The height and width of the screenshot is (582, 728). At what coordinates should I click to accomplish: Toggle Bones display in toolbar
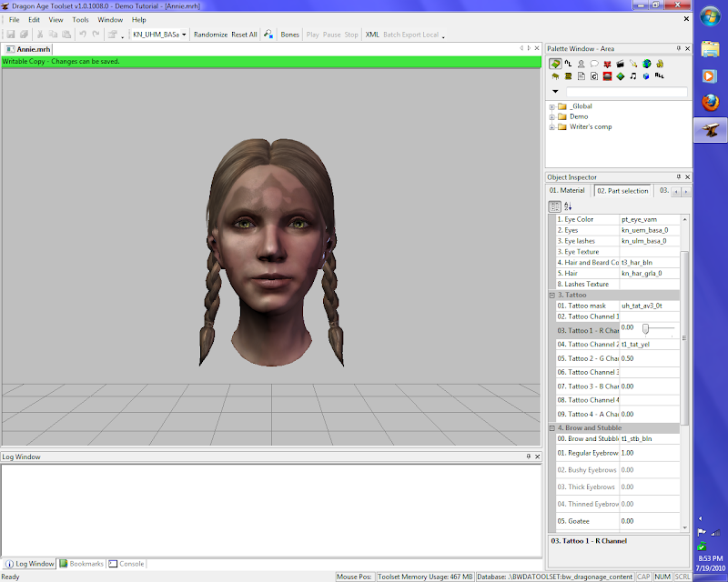pos(289,35)
